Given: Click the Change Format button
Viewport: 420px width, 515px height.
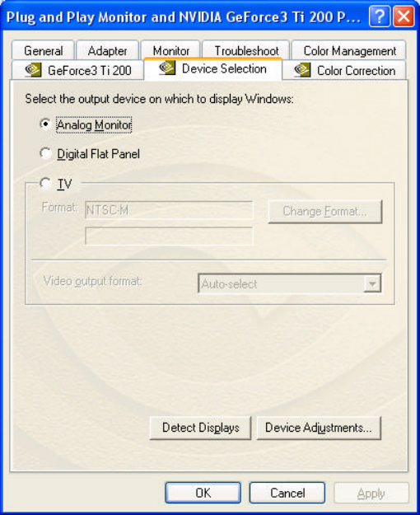Looking at the screenshot, I should pyautogui.click(x=325, y=211).
